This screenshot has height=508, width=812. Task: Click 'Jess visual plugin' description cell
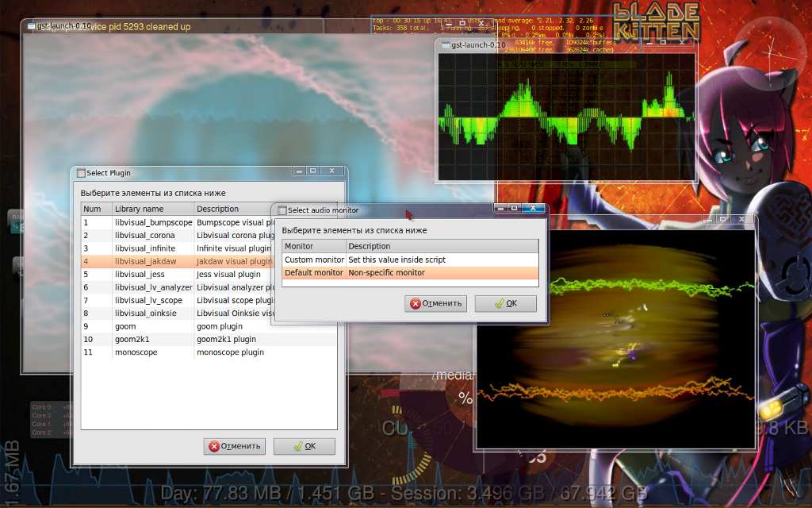point(228,274)
